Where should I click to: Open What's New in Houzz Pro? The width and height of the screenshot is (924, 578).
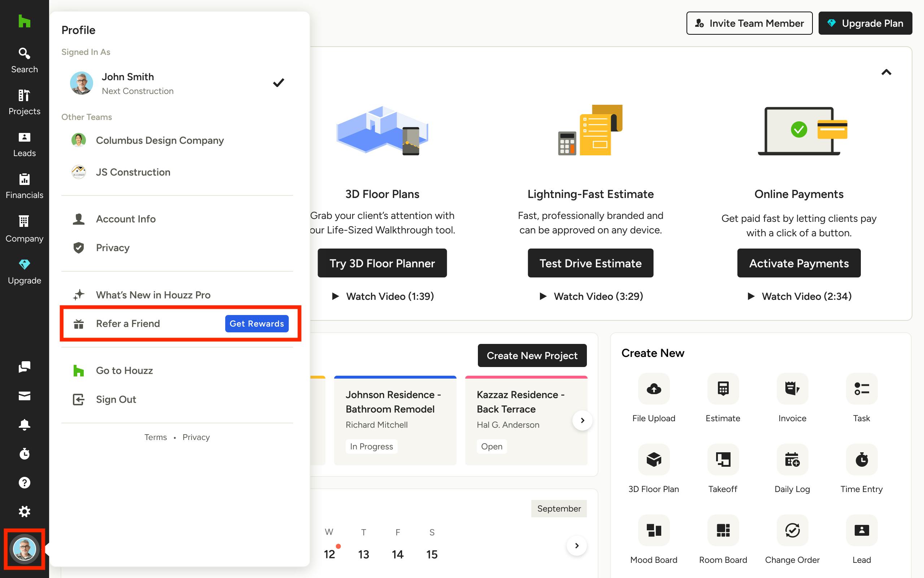click(177, 295)
